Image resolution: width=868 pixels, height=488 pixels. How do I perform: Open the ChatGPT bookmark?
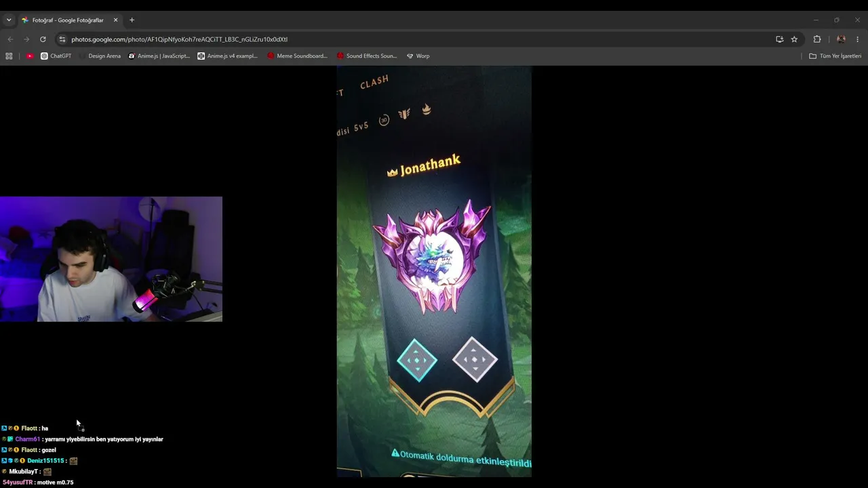(56, 56)
